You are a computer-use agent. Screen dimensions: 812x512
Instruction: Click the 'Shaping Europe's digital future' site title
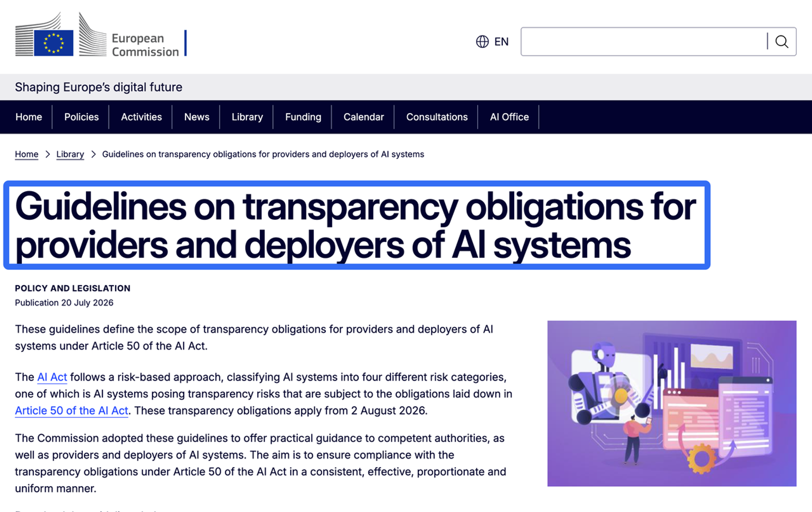pyautogui.click(x=98, y=87)
